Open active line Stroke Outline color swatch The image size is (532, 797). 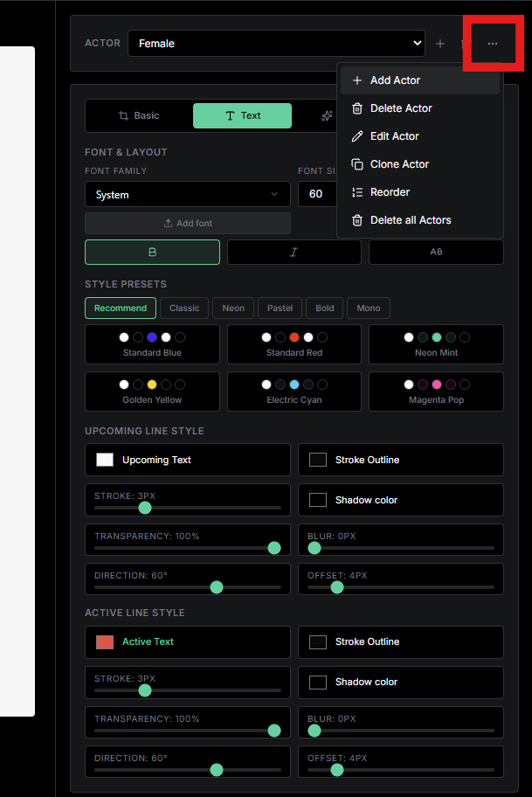pos(318,642)
